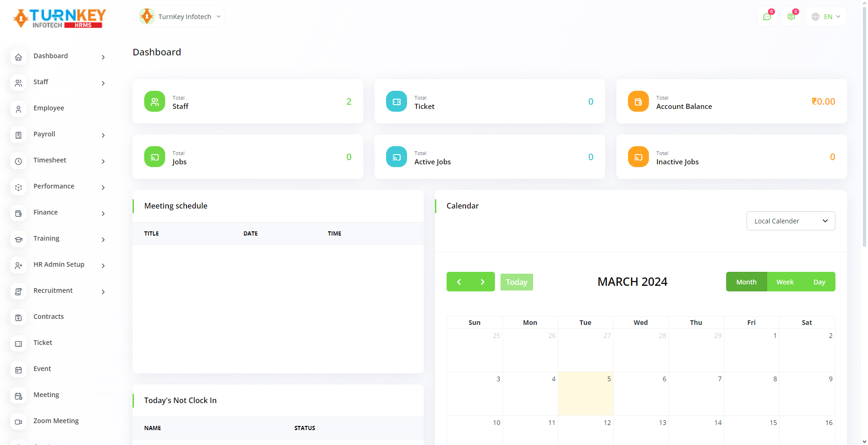Image resolution: width=868 pixels, height=445 pixels.
Task: Go to the previous calendar month
Action: point(459,282)
